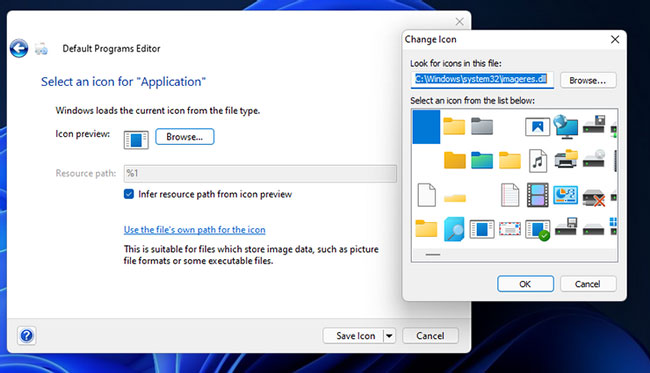650x373 pixels.
Task: Click the imageres.dll file path field
Action: point(482,79)
